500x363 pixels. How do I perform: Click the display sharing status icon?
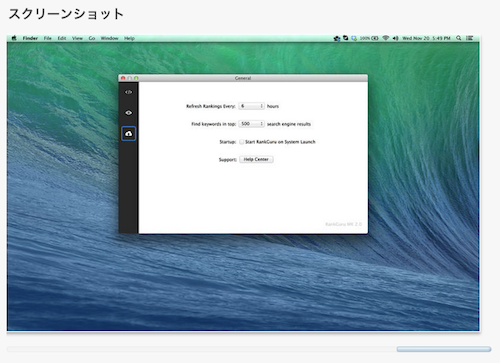coord(354,38)
